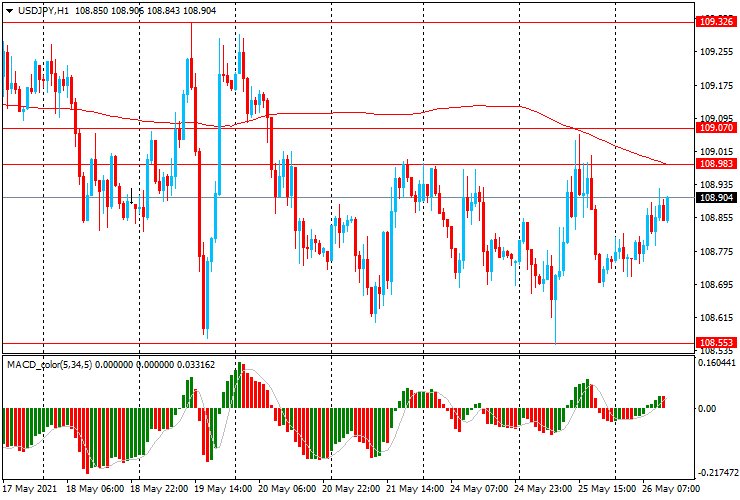Click the triangle arrow beside USDJPY,H1
Screen dimensions: 740x500
[9, 9]
